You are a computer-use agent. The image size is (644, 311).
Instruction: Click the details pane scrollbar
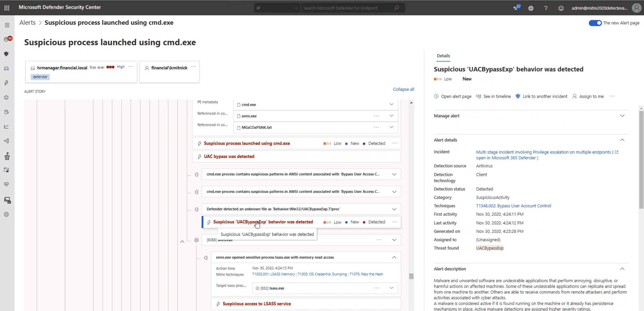(x=641, y=159)
